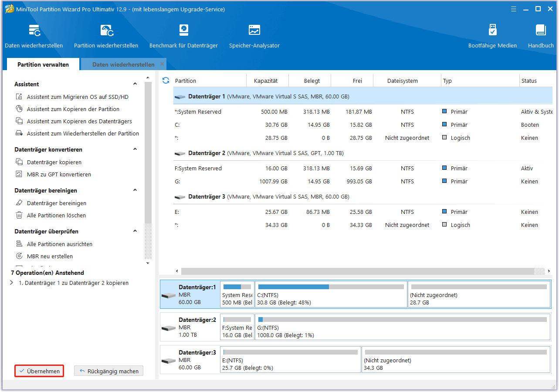
Task: Collapse the Assistent section
Action: (x=135, y=84)
